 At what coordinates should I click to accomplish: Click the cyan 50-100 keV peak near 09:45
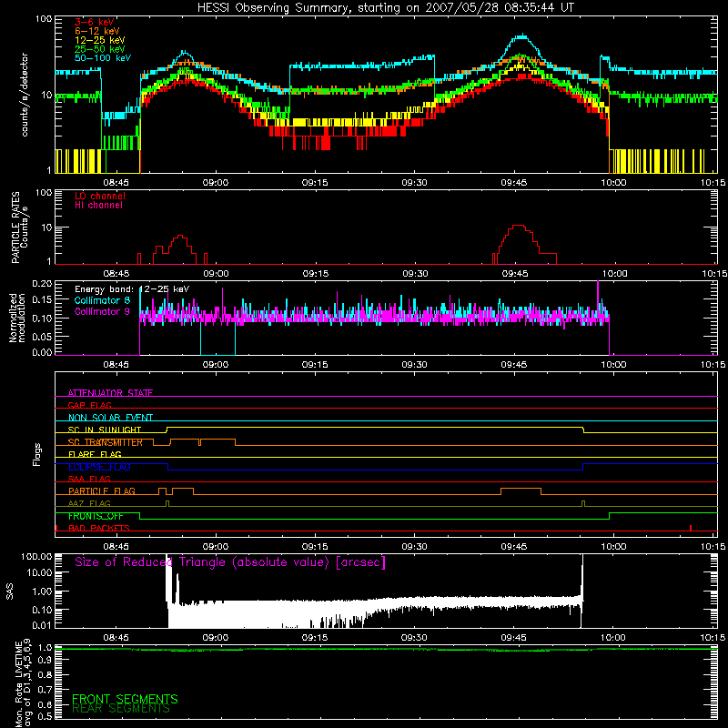pyautogui.click(x=522, y=36)
